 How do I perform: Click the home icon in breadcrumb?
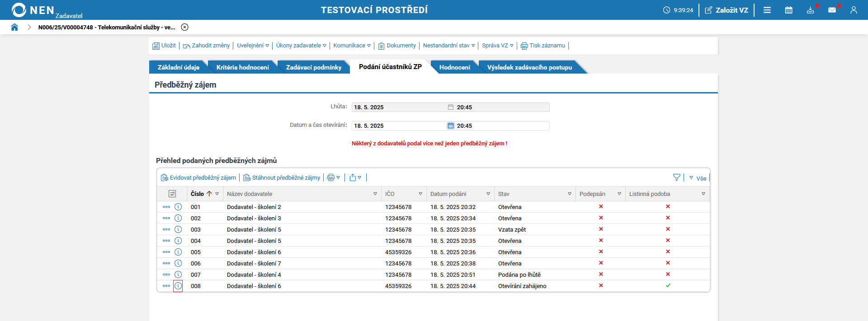tap(14, 27)
